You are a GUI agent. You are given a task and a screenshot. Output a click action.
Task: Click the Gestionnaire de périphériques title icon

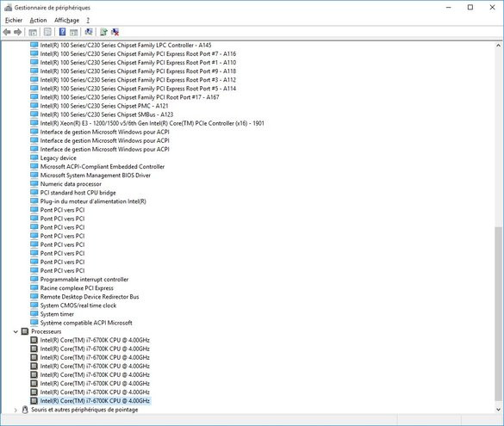click(x=9, y=8)
